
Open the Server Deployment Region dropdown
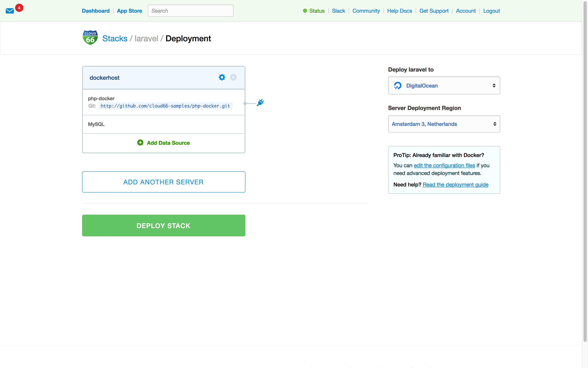pos(444,124)
